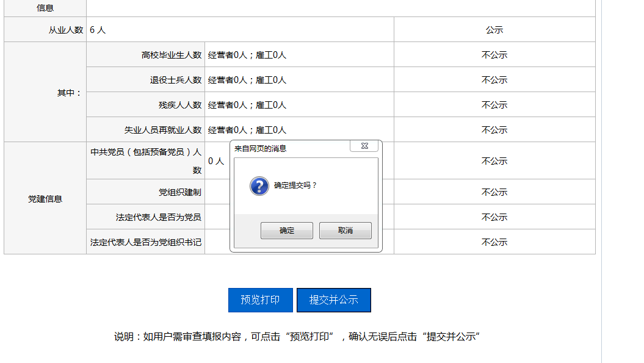
Task: Click the 提交并公示 submit button
Action: 334,300
